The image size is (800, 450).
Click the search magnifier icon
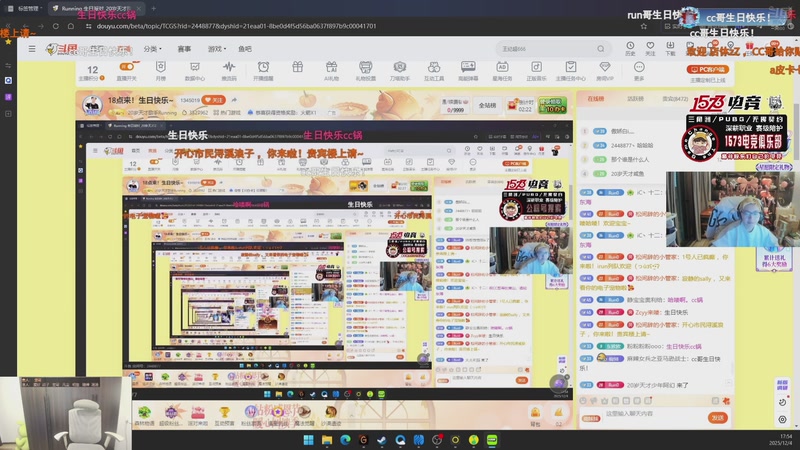click(601, 49)
